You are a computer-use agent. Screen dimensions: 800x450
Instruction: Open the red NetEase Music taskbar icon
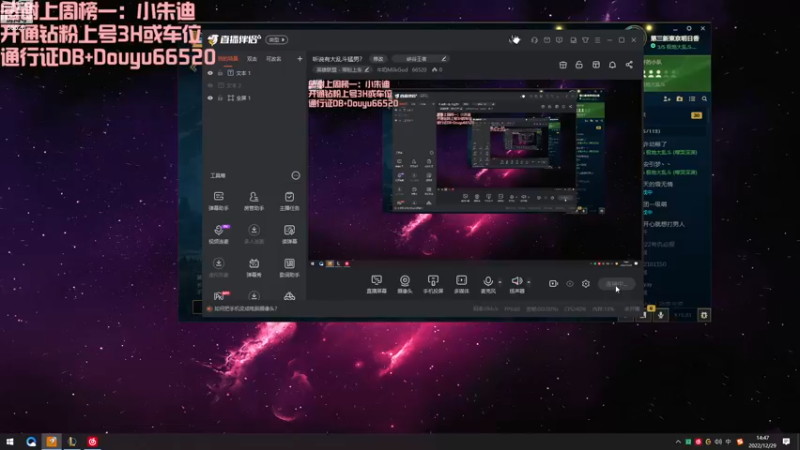(x=92, y=442)
